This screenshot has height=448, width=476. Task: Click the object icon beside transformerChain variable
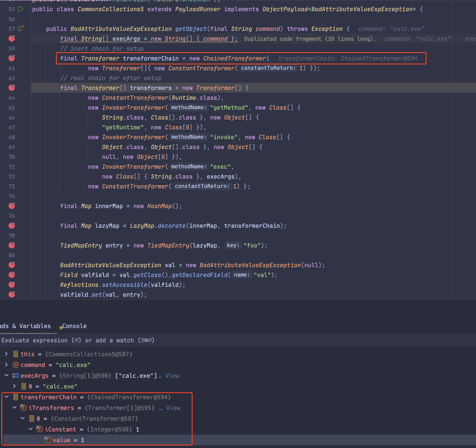[15, 397]
